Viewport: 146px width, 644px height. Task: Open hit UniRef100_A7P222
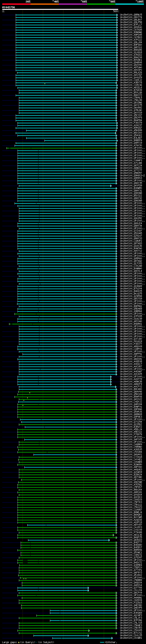[x=131, y=40]
